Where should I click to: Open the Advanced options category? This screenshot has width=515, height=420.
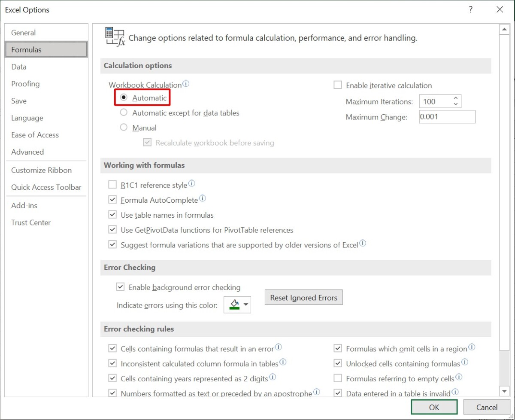(46, 152)
